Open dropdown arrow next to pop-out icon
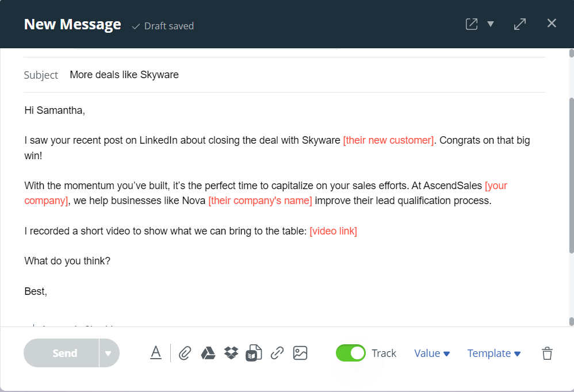Screen dimensions: 574x392 pyautogui.click(x=491, y=24)
